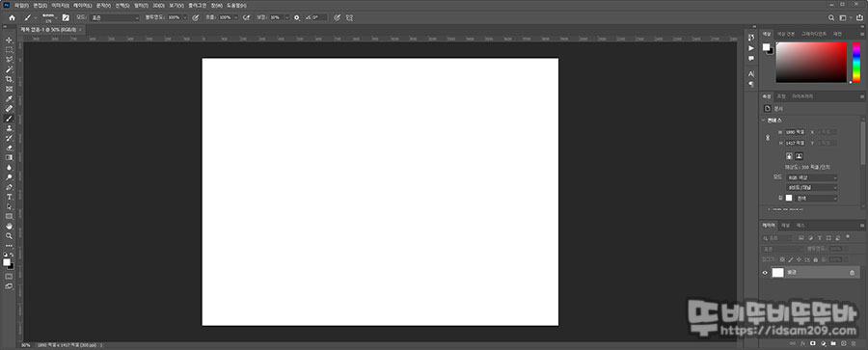Open the brush blend mode dropdown

[x=115, y=17]
